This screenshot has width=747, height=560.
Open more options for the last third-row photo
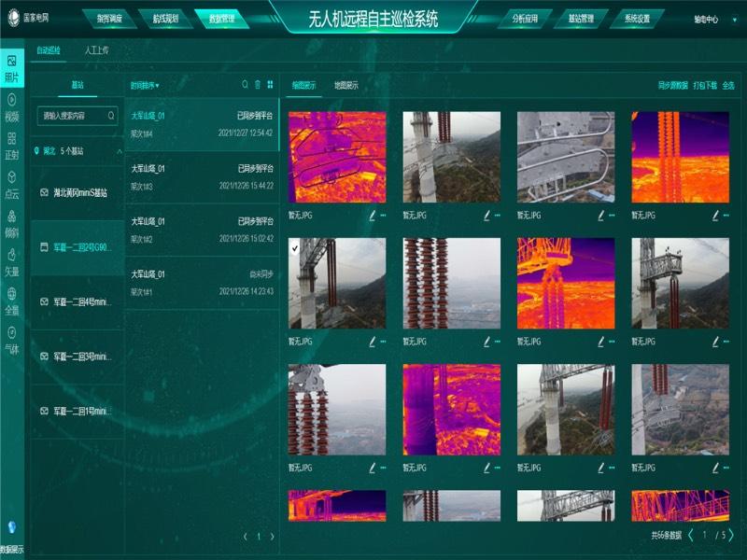click(726, 469)
